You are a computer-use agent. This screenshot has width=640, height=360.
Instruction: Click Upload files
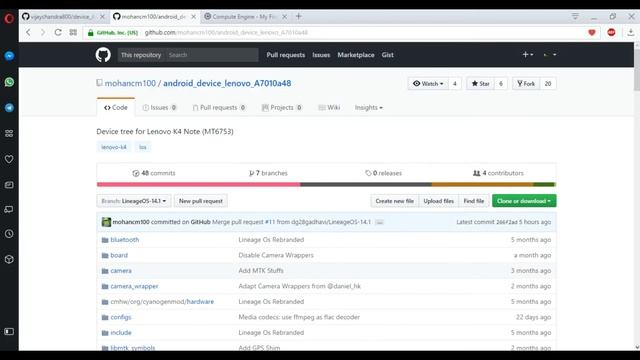tap(438, 201)
